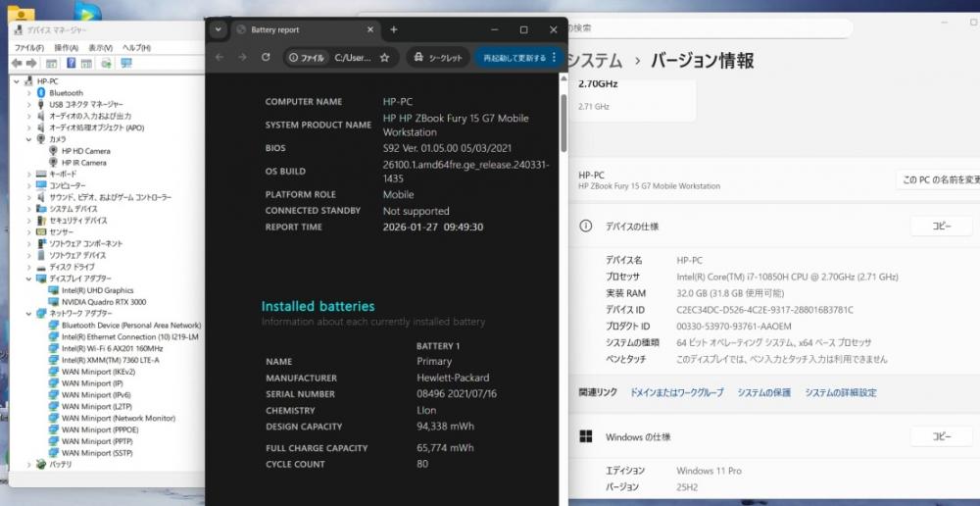Select WAN Miniport (Network Monitor)

[x=119, y=418]
